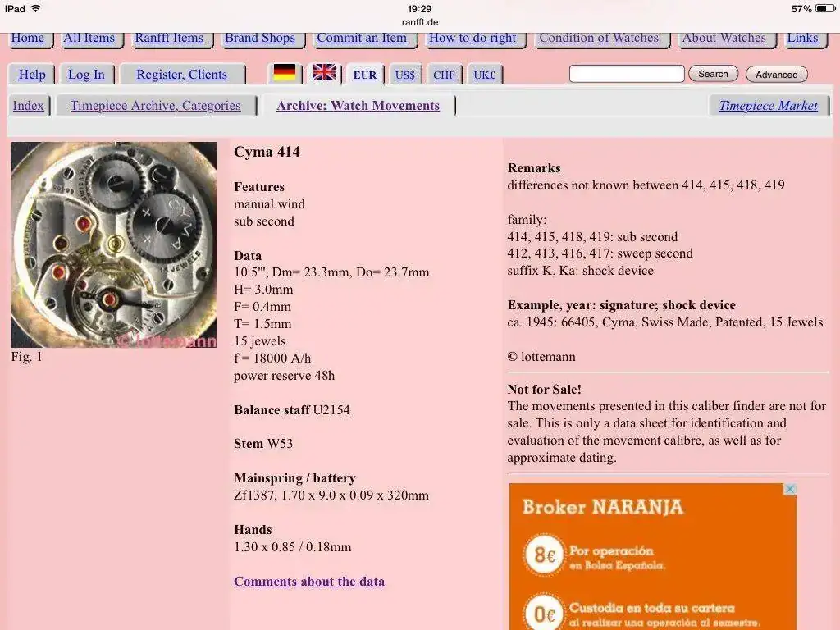The image size is (840, 630).
Task: Click the Search button
Action: tap(713, 74)
